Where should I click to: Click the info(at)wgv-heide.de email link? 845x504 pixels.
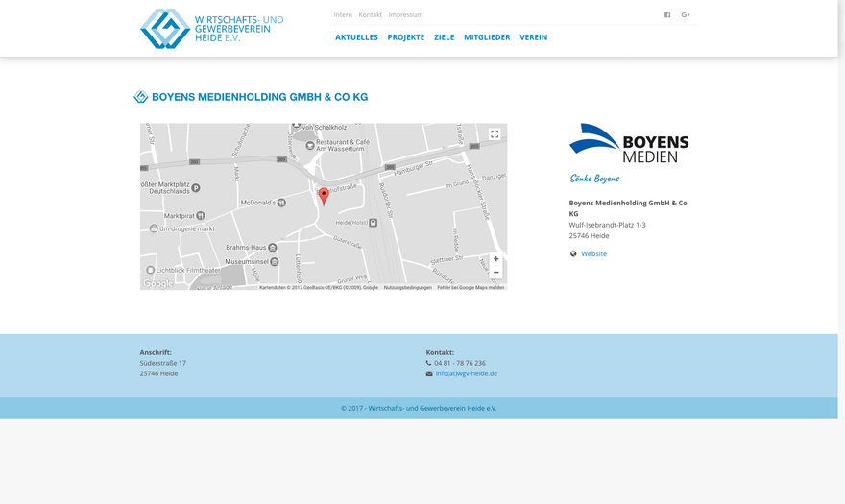point(466,374)
